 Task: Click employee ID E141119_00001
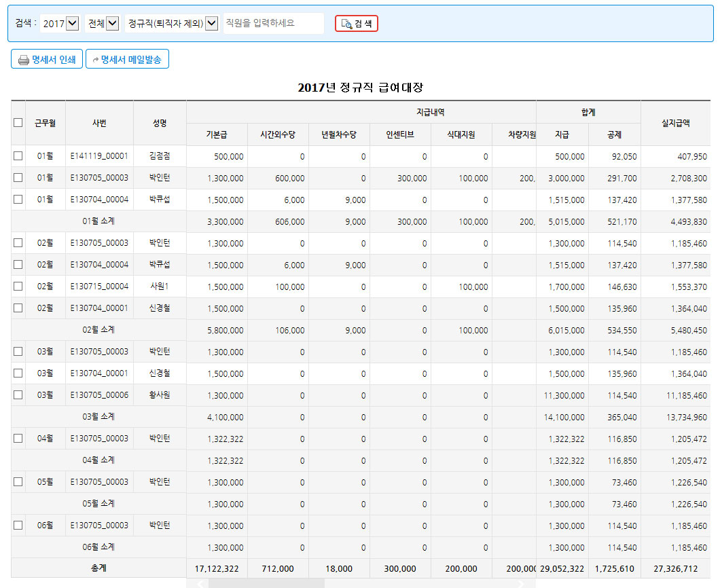[99, 156]
